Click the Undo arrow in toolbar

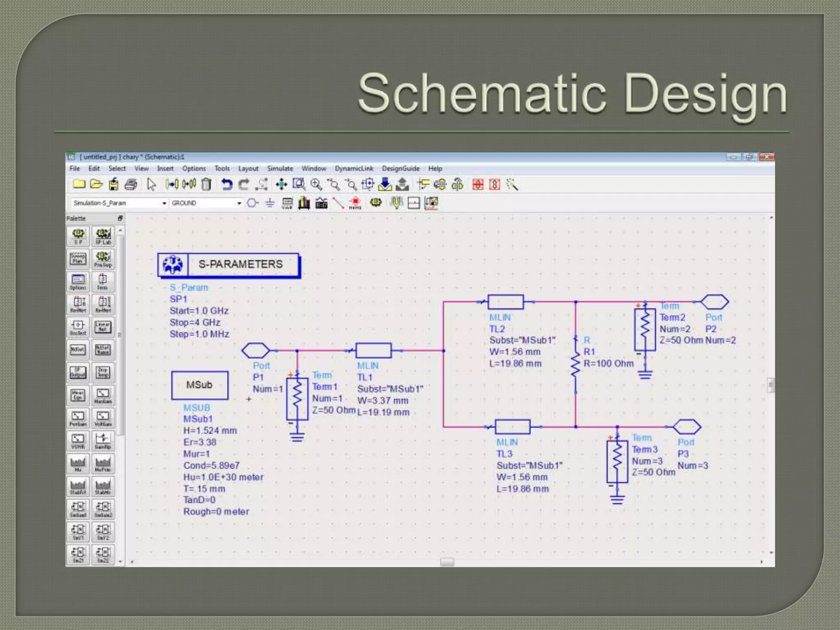(226, 185)
